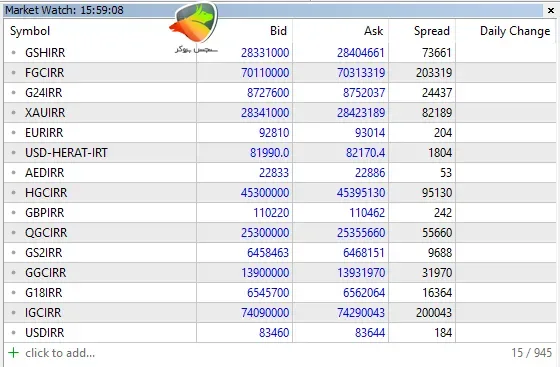Click EURIRR bid value 92810
Screen dimensions: 560x367
coord(274,133)
